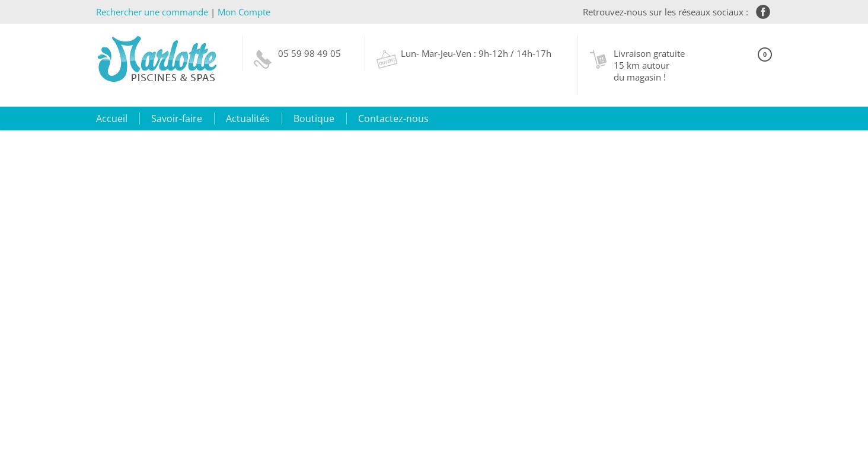Open the cart counter showing 0
868x455 pixels.
point(764,55)
